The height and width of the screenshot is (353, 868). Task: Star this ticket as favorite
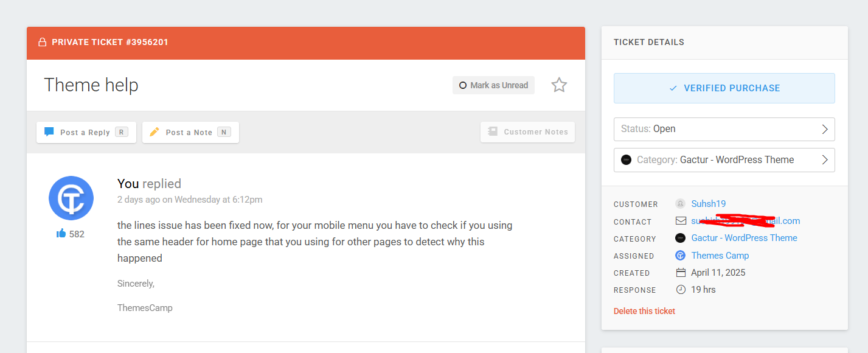click(x=559, y=85)
